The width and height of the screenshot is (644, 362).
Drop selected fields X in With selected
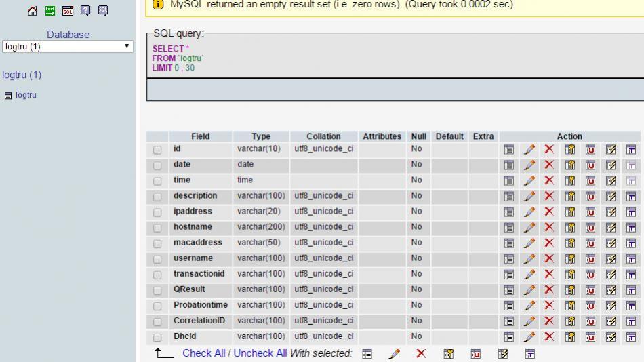point(420,353)
